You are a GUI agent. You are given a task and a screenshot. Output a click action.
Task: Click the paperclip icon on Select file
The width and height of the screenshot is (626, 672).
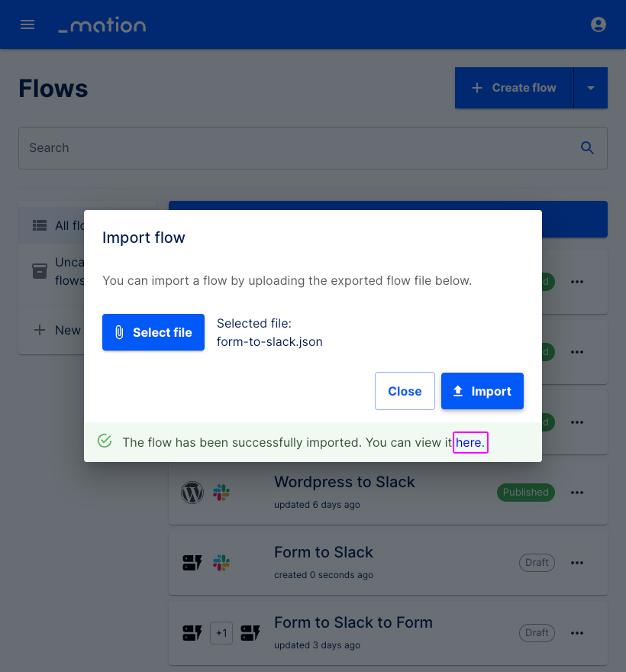119,332
